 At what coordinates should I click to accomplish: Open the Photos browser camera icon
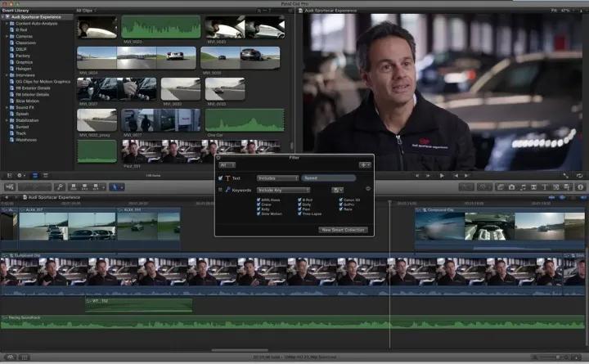(511, 186)
